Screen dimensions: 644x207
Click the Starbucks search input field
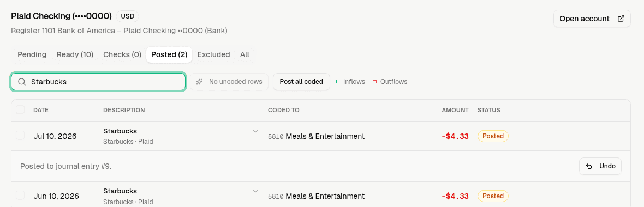coord(98,82)
